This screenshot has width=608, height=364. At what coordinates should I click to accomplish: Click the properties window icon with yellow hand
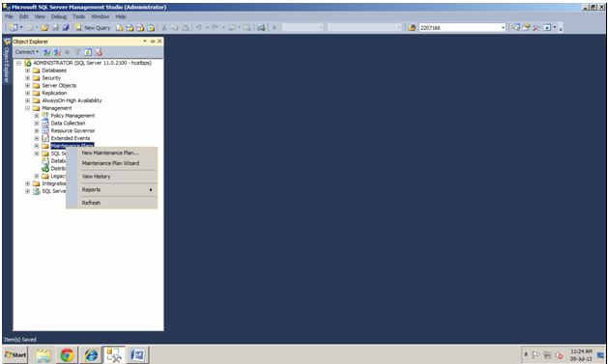[x=526, y=27]
